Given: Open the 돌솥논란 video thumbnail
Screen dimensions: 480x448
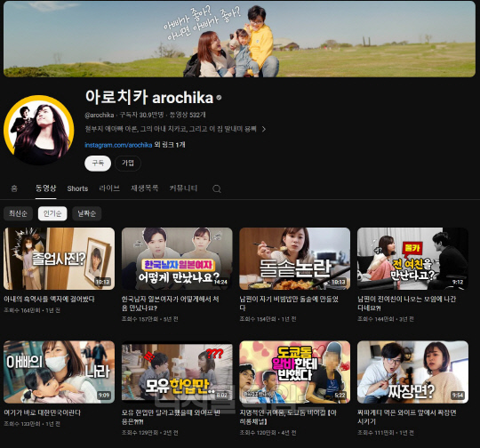Looking at the screenshot, I should click(294, 259).
